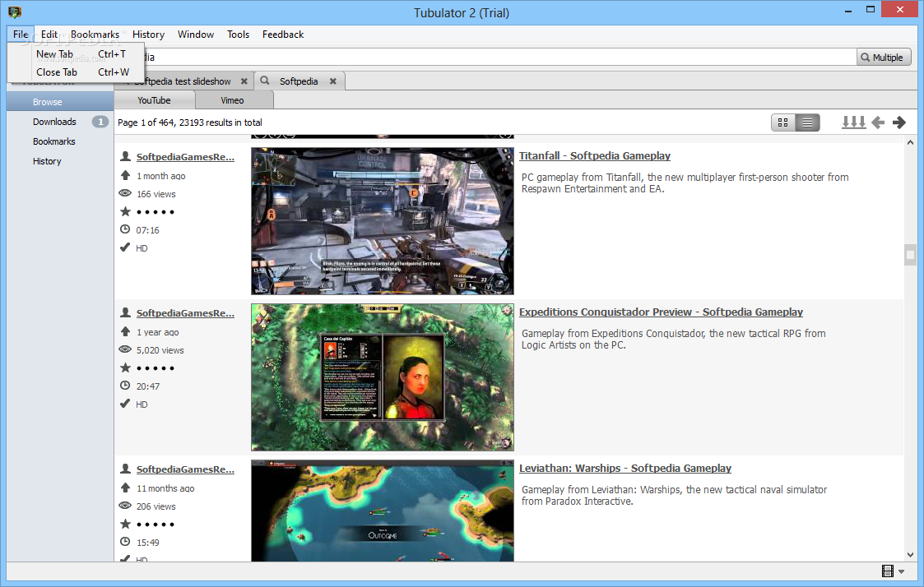Close the 'Softpedia test slideshow' tab
The image size is (924, 587).
click(x=244, y=81)
